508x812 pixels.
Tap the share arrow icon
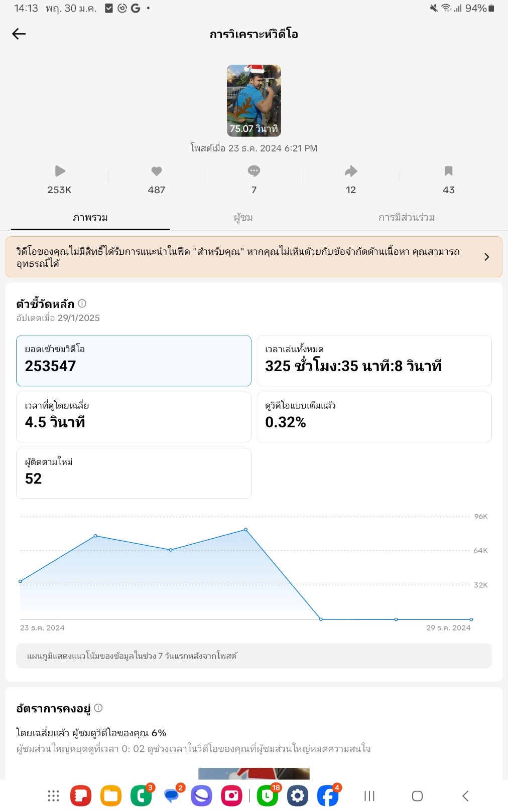[x=351, y=171]
